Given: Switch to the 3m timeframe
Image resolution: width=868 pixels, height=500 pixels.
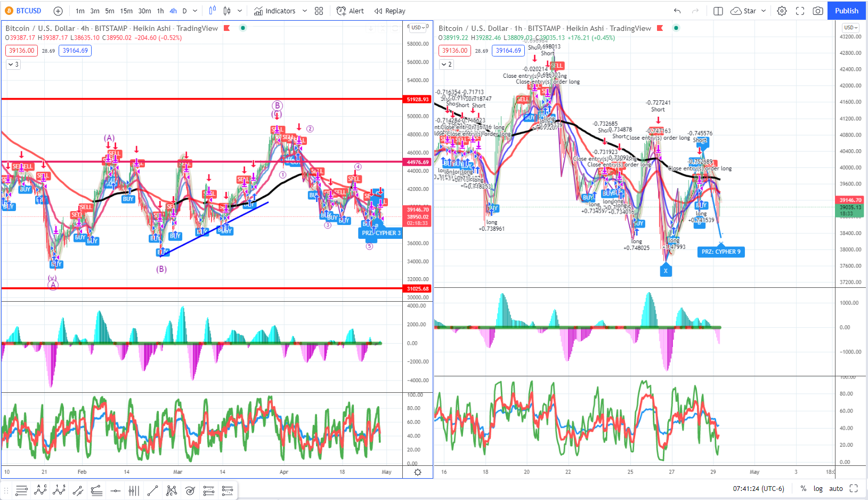Looking at the screenshot, I should (95, 11).
